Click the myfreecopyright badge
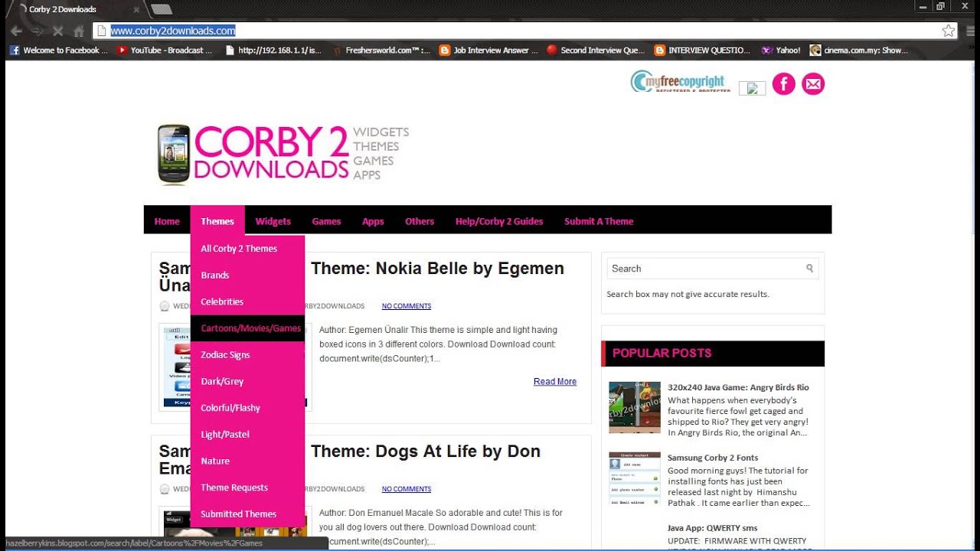This screenshot has width=980, height=551. click(x=680, y=81)
